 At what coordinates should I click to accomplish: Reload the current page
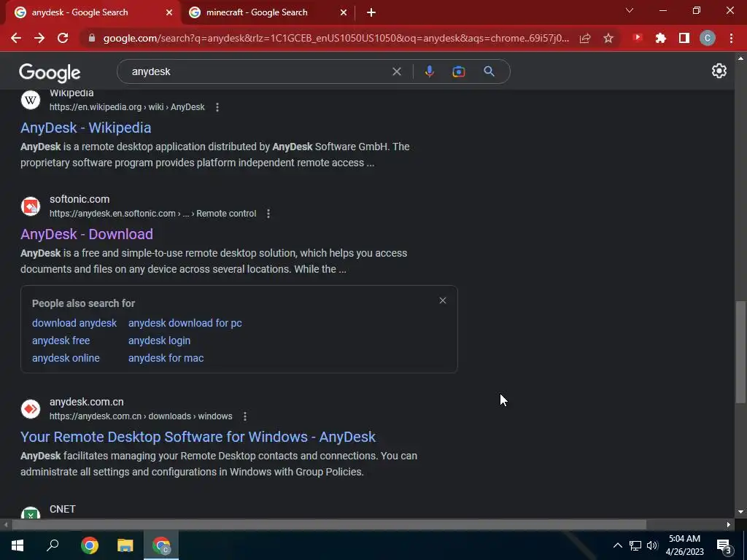pos(63,38)
